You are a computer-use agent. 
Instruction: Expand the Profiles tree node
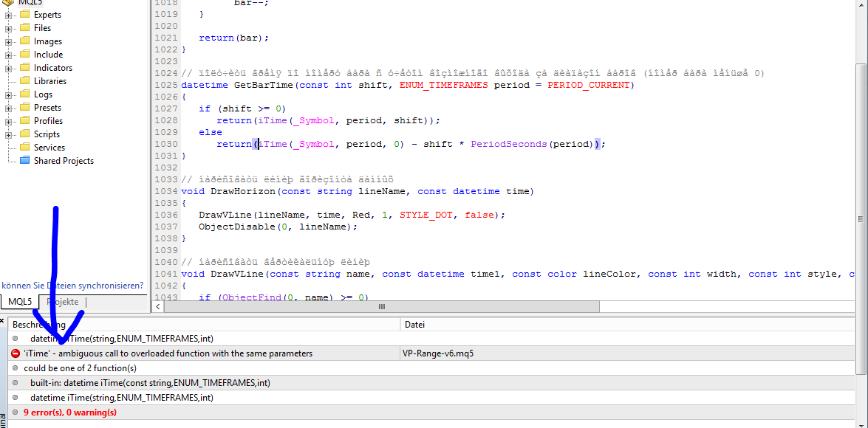tap(8, 121)
